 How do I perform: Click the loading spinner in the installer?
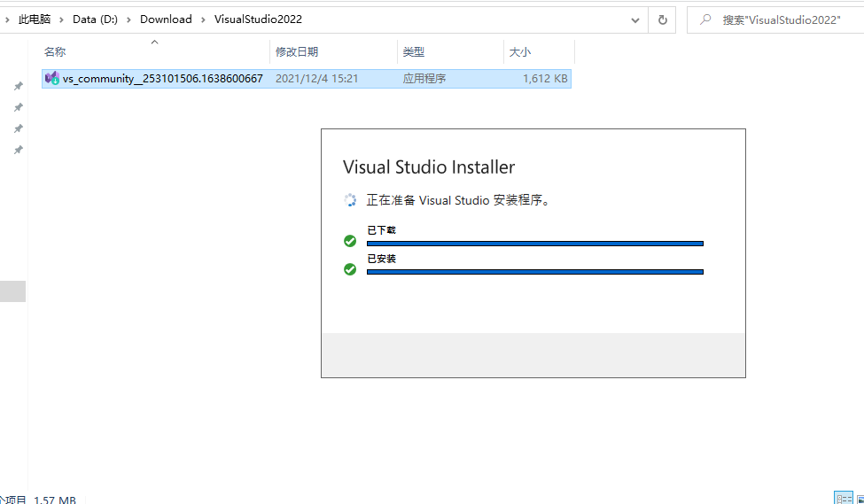350,200
